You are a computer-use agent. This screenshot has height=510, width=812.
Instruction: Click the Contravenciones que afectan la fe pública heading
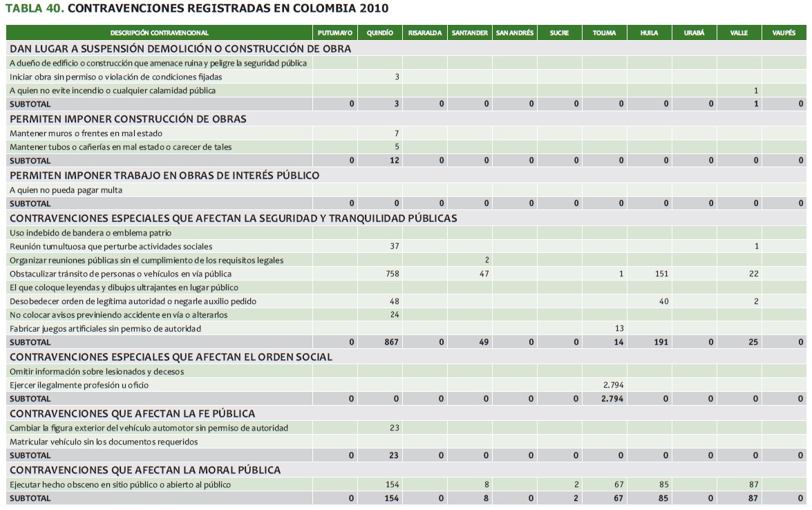coord(132,413)
